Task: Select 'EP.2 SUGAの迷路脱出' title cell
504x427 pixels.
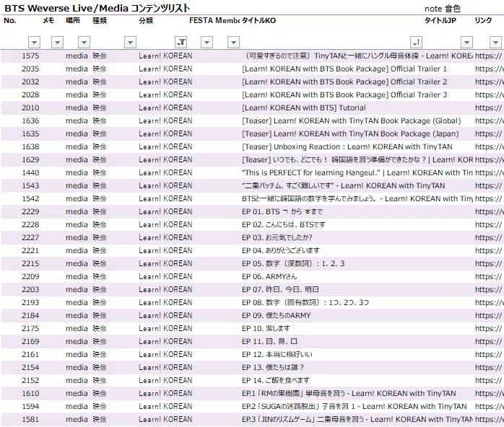Action: pos(355,407)
